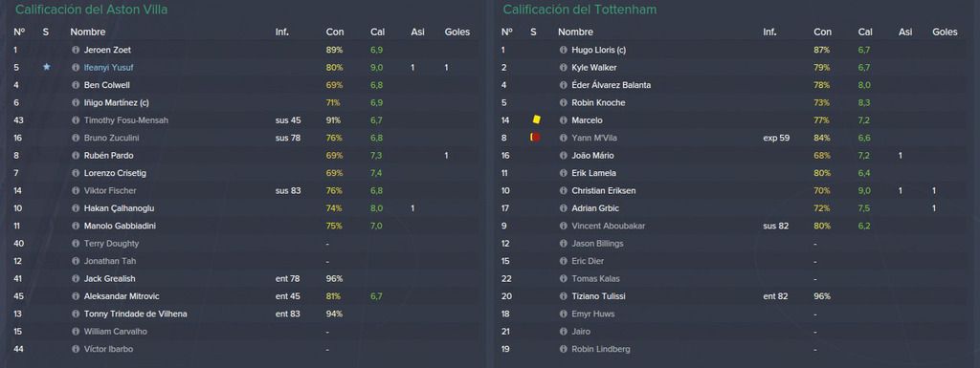
Task: Click Yann M'Vila's red card icon
Action: pos(534,138)
